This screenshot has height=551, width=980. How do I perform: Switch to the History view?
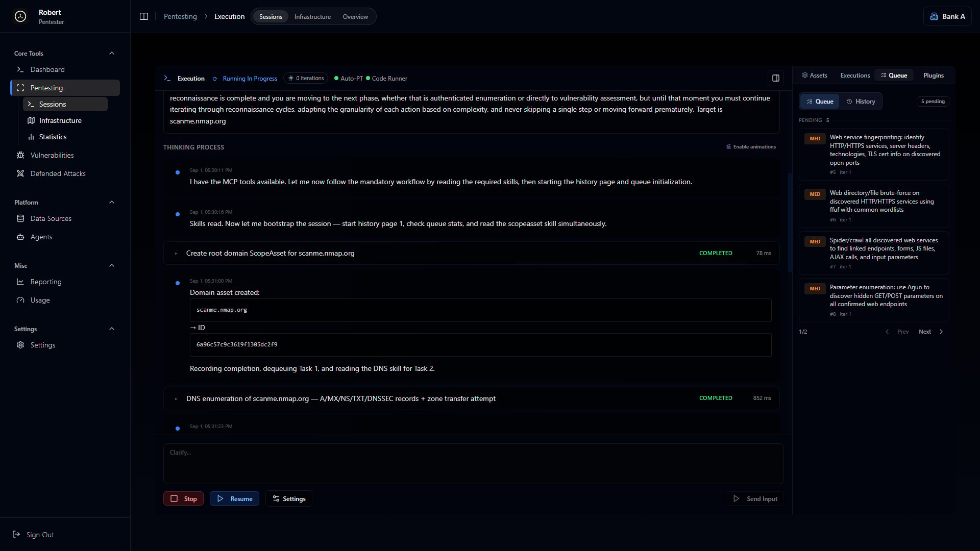point(861,102)
